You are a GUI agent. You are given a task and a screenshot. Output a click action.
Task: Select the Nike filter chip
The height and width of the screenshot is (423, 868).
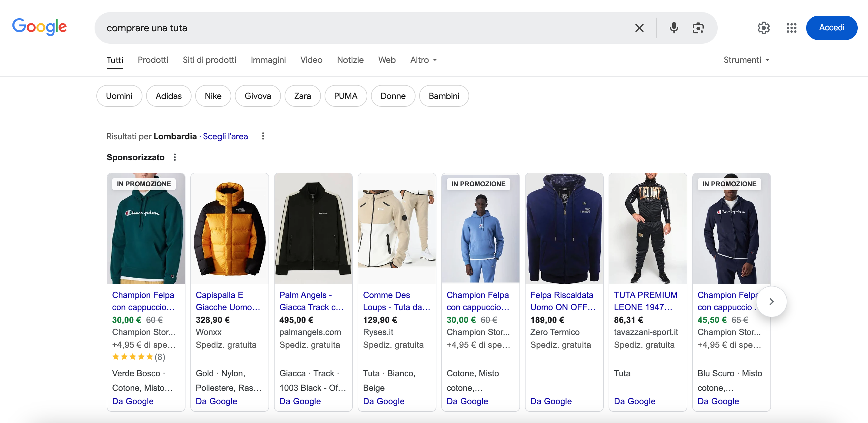tap(213, 96)
